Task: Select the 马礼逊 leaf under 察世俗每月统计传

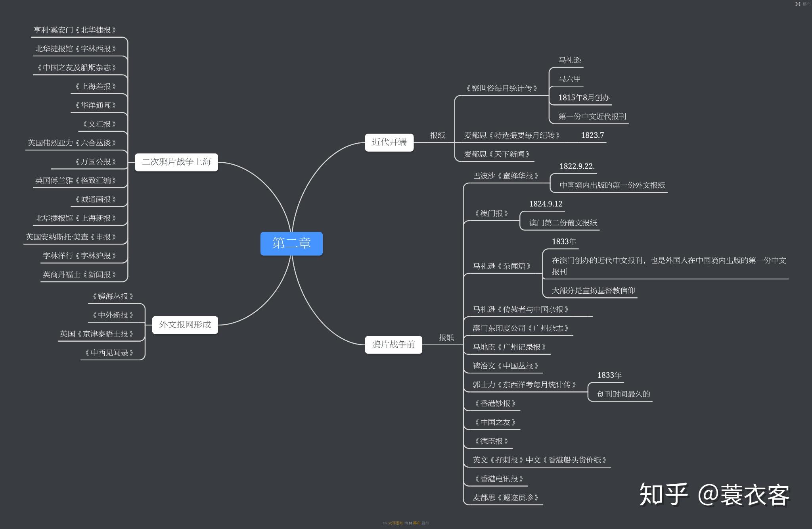Action: pos(570,60)
